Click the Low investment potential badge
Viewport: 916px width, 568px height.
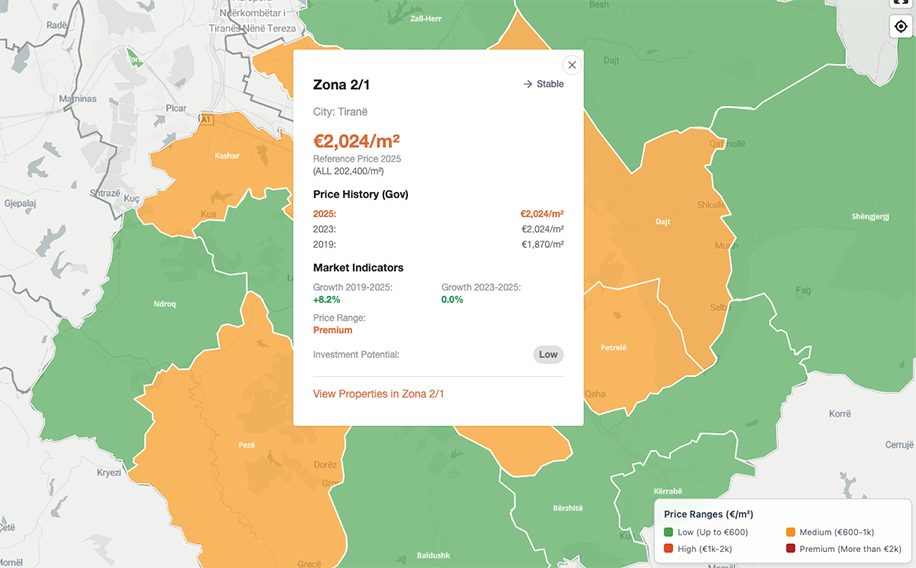(x=548, y=355)
